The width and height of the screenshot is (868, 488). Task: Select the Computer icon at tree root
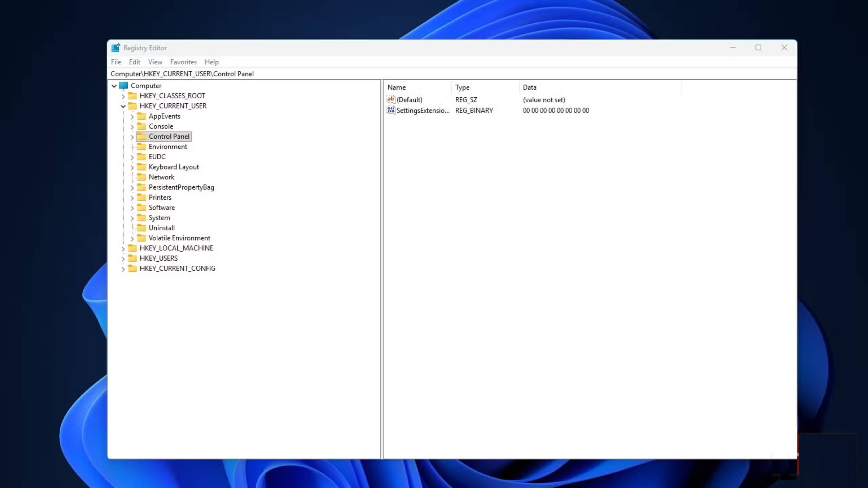(x=124, y=85)
